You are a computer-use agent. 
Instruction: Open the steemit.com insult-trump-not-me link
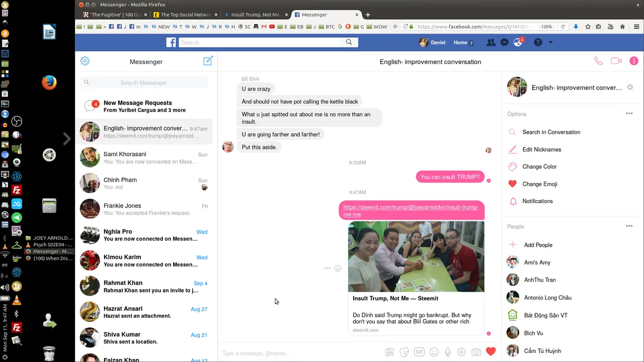click(x=411, y=211)
